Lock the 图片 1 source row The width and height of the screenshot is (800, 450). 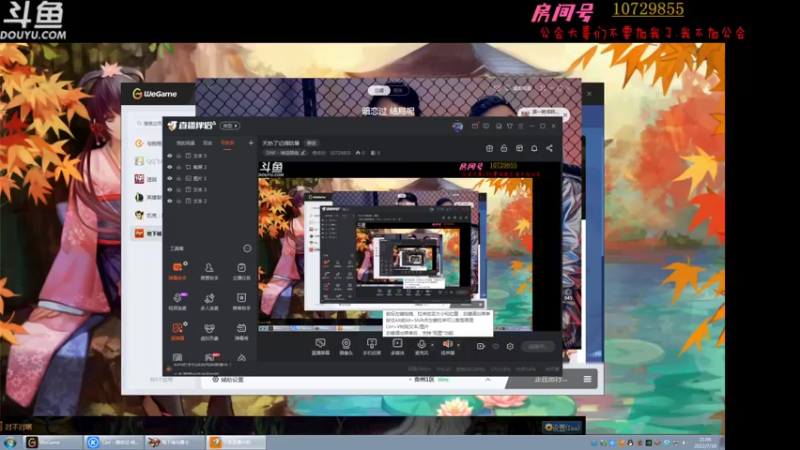179,179
